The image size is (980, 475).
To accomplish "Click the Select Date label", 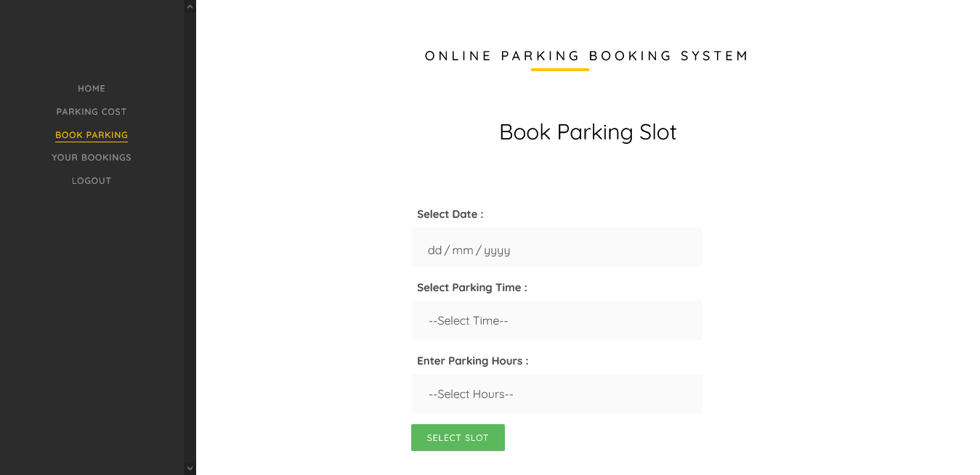I will [450, 214].
